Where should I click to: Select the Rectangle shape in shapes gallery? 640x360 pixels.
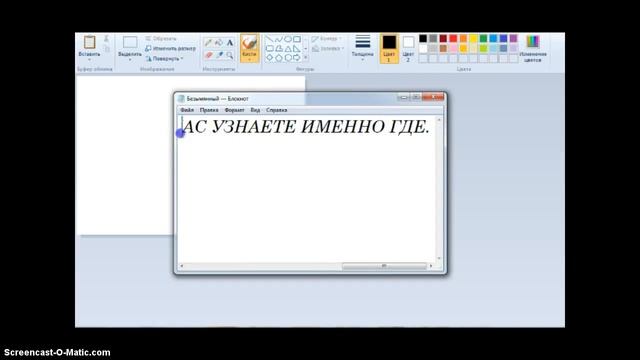(x=297, y=39)
